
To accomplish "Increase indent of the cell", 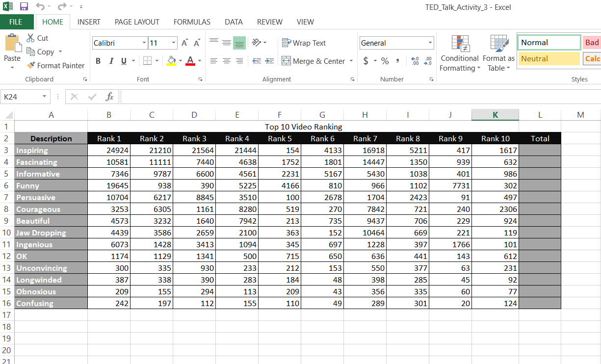I will 269,61.
